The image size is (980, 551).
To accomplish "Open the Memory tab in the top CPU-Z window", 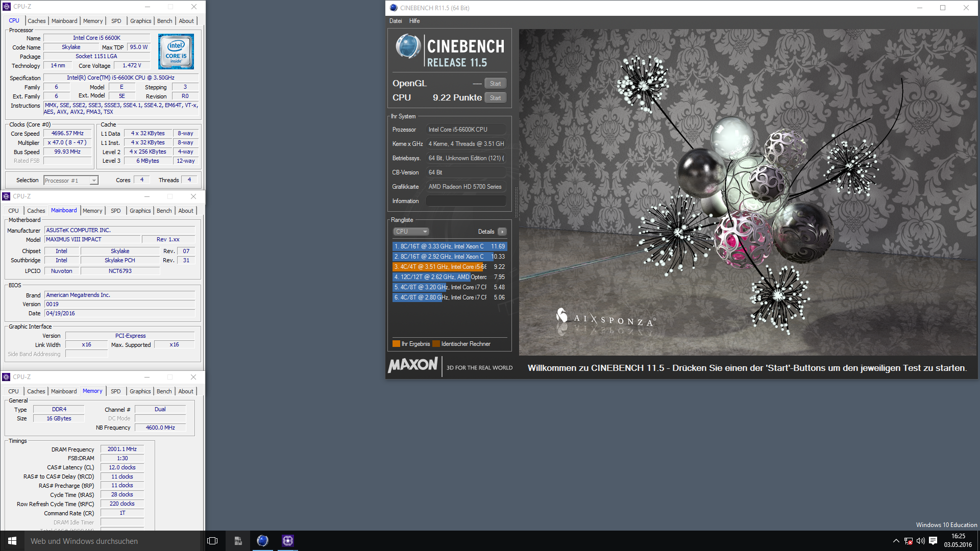I will click(x=93, y=21).
